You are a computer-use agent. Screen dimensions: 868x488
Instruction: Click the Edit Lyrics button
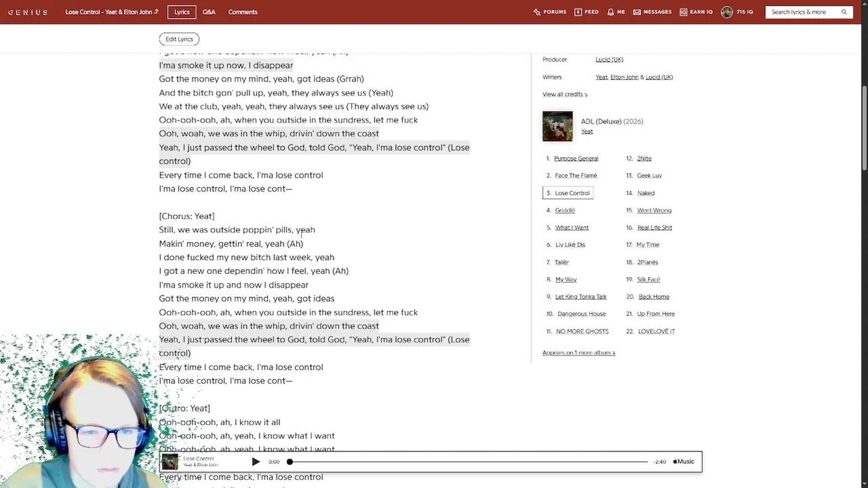(x=179, y=39)
